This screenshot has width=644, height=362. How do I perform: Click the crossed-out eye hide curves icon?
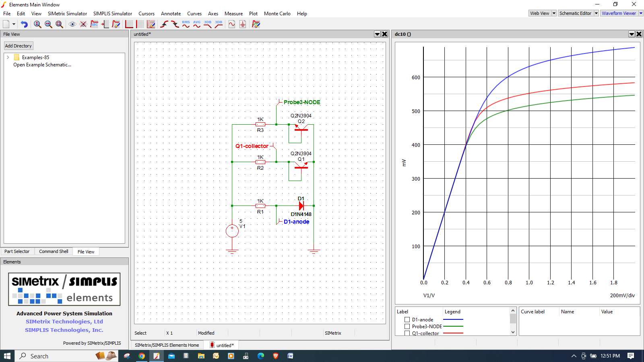coord(83,24)
